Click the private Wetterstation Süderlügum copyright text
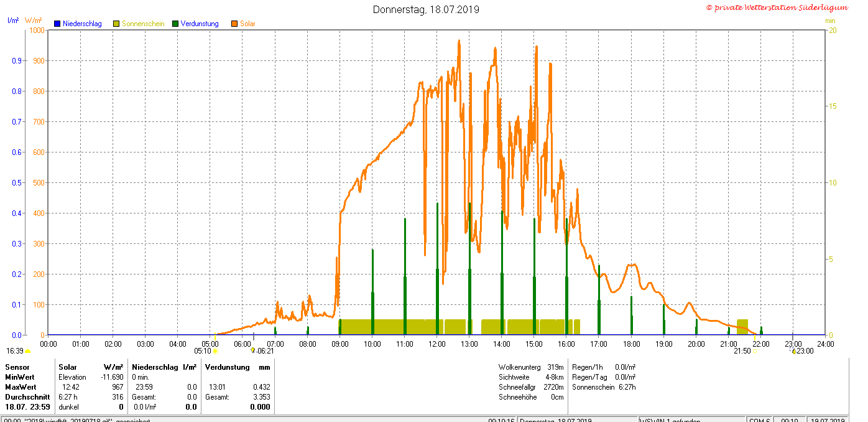The image size is (868, 422). (x=777, y=7)
